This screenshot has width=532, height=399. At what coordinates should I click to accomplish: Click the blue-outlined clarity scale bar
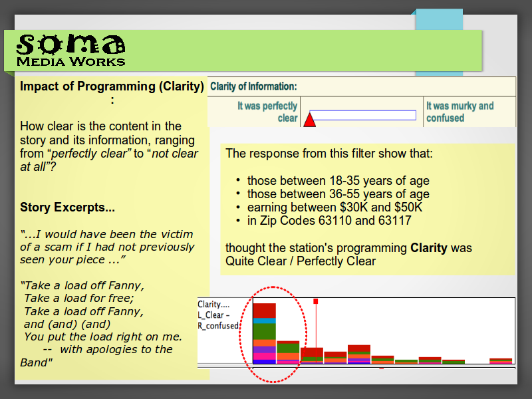[x=363, y=115]
